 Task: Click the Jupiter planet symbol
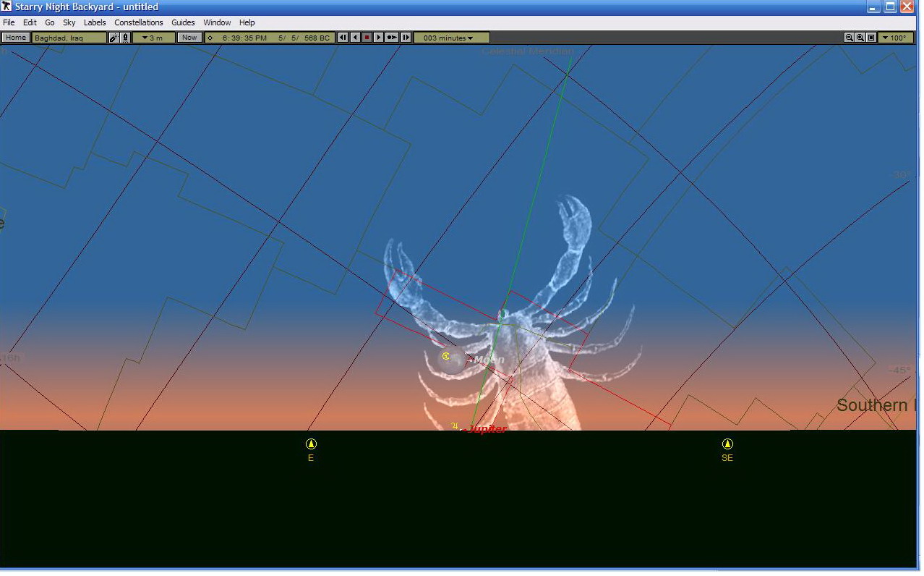[455, 426]
